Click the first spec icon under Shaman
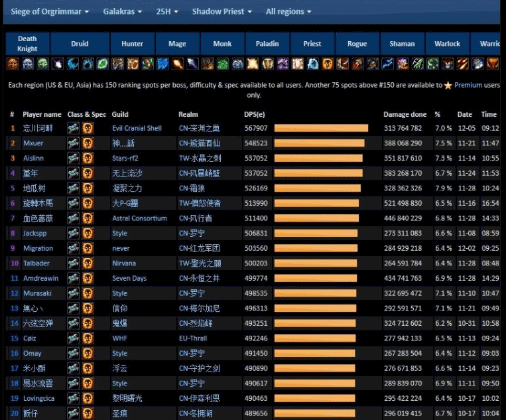506x420 pixels. (387, 64)
